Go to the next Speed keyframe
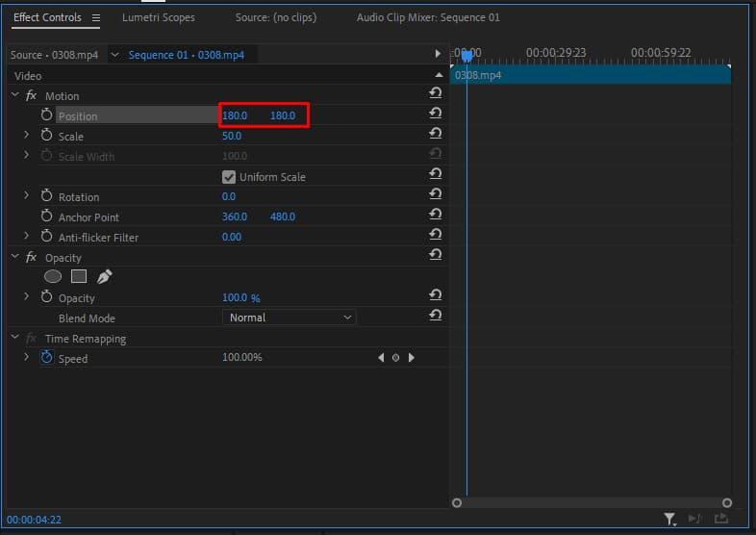This screenshot has width=756, height=535. pyautogui.click(x=412, y=358)
